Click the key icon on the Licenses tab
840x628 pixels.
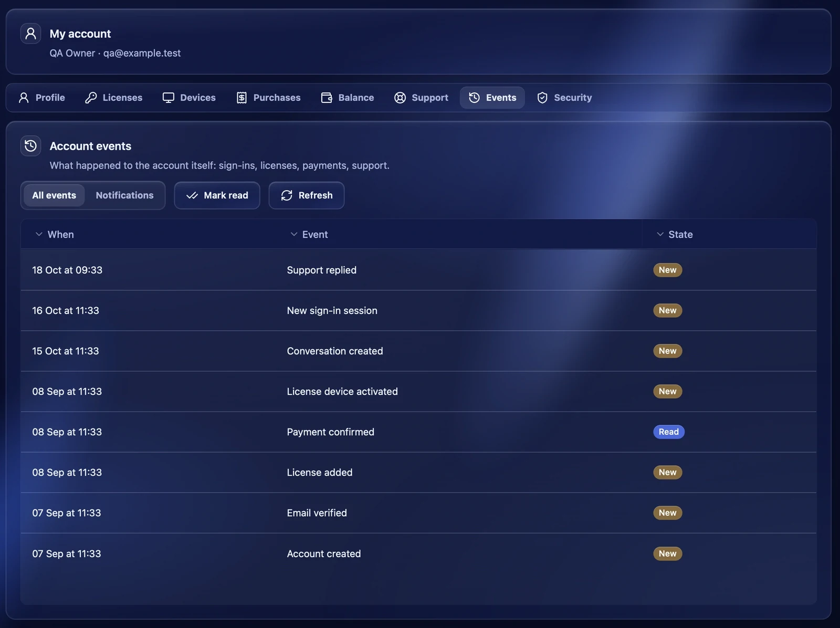coord(91,98)
